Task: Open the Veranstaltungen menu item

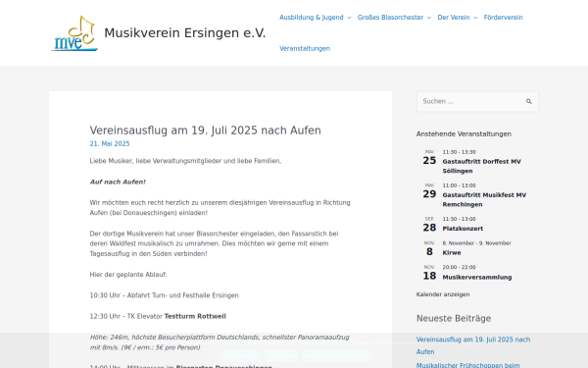Action: coord(305,48)
